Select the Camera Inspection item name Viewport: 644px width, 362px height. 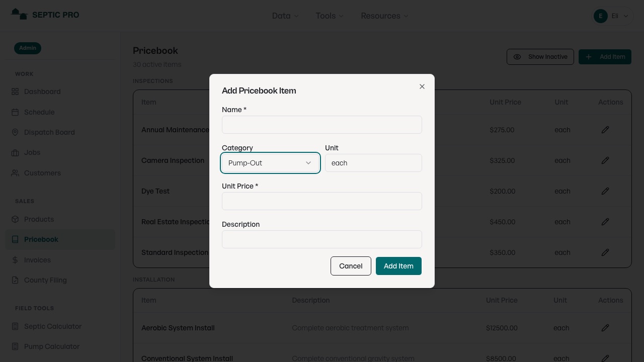(173, 160)
